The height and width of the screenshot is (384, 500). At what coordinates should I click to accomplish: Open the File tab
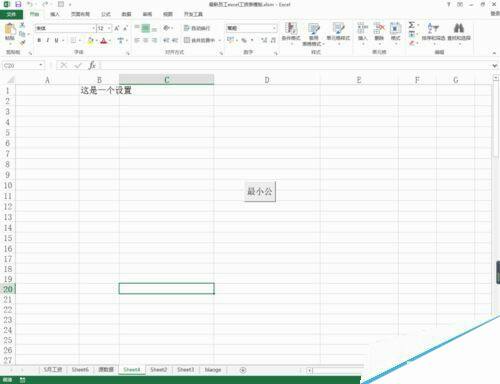11,14
